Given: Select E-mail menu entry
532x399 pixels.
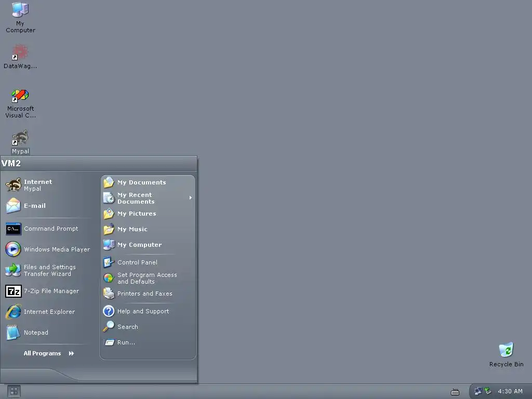Looking at the screenshot, I should 49,206.
